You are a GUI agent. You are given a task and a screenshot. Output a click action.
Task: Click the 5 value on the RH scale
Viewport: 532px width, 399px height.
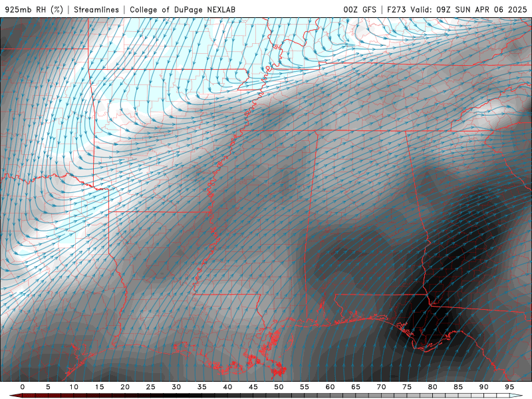coord(48,387)
